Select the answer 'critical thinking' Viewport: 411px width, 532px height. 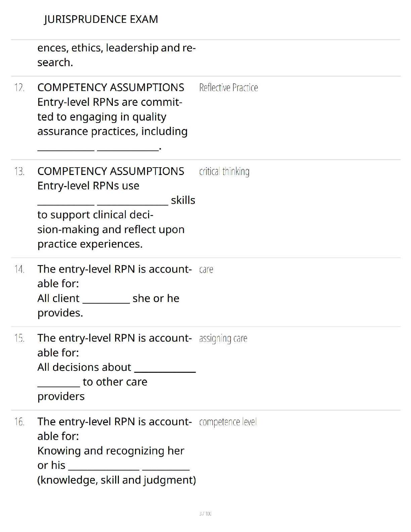[x=224, y=172]
